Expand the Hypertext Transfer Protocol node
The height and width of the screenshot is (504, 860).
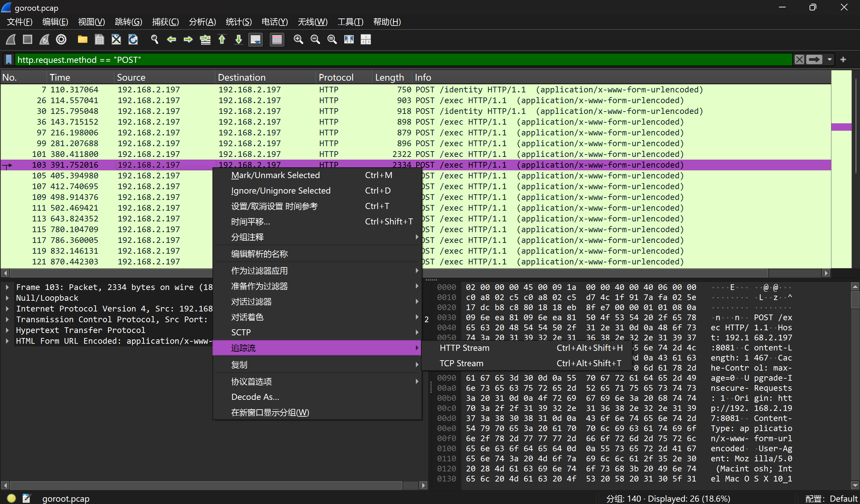point(7,330)
